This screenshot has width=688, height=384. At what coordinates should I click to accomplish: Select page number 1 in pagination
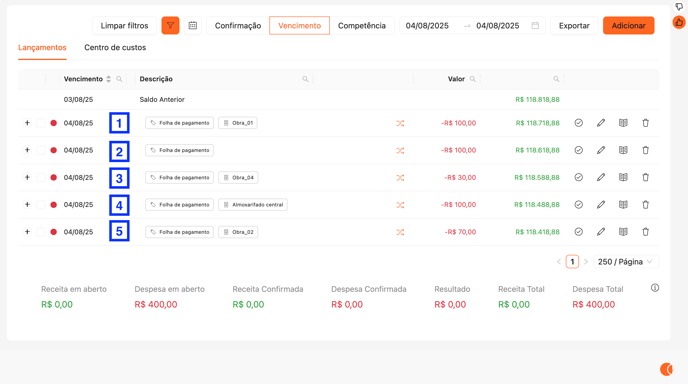click(572, 262)
